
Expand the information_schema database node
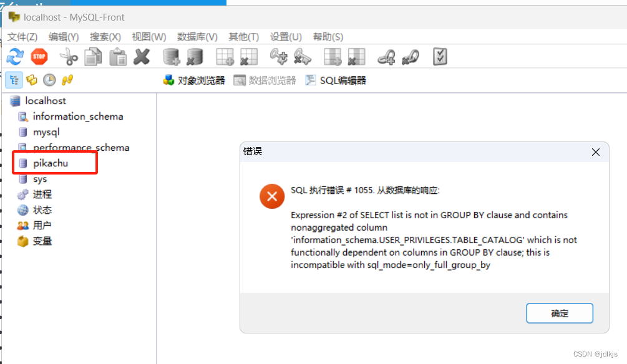point(77,117)
